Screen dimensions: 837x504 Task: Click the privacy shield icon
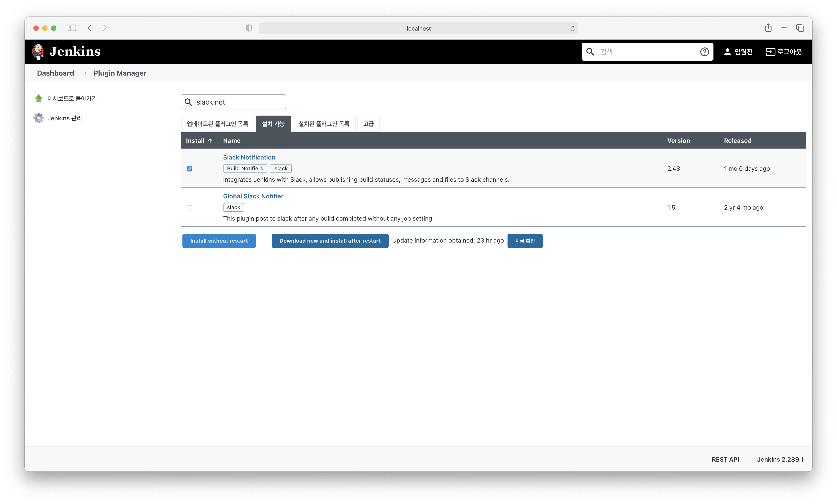249,28
